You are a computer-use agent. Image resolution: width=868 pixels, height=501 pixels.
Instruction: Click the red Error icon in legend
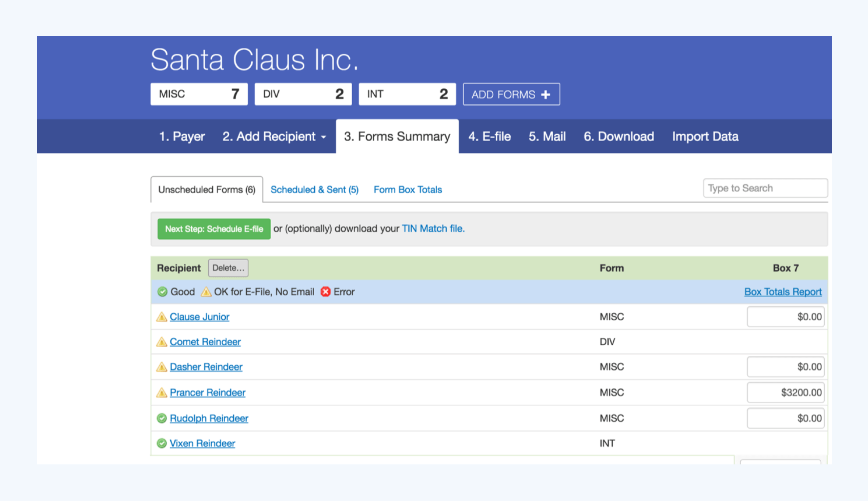(x=325, y=291)
